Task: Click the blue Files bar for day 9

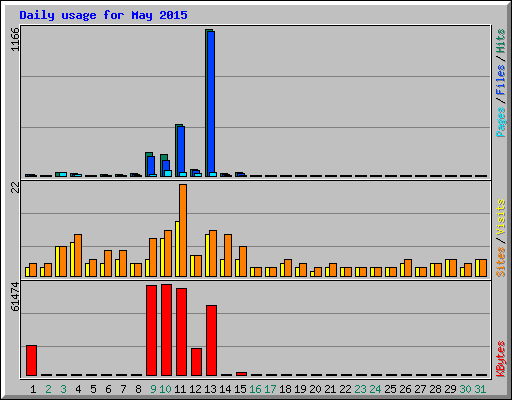Action: tap(151, 165)
